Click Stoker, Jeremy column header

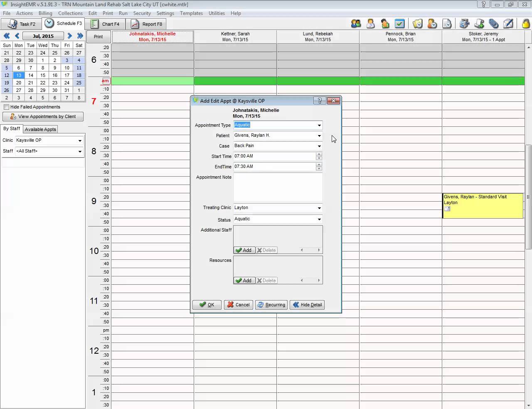pos(483,37)
